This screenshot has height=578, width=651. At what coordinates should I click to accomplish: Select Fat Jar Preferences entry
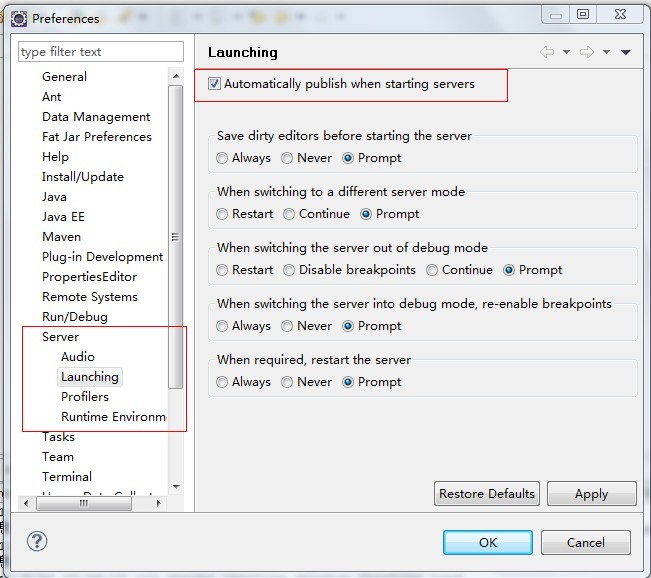(x=97, y=137)
